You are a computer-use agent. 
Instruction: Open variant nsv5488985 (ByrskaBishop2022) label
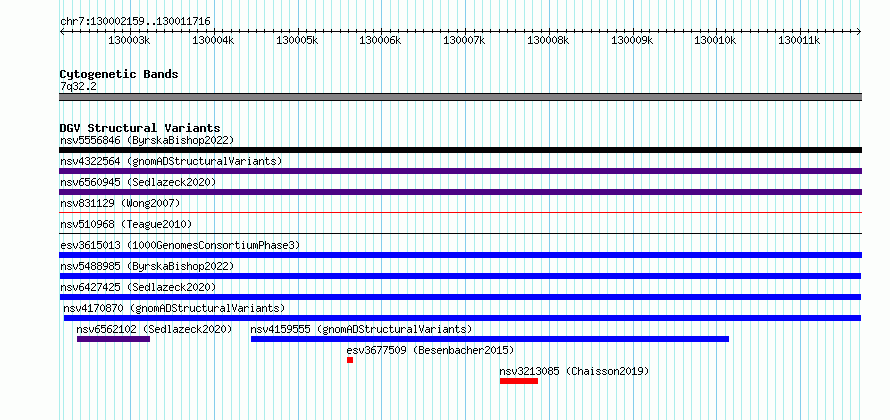[x=147, y=266]
